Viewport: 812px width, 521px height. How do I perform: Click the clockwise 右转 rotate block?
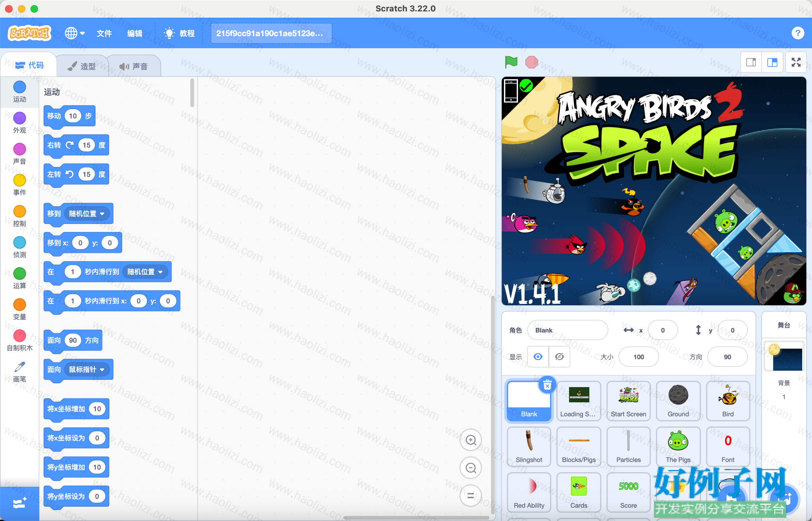click(x=76, y=145)
